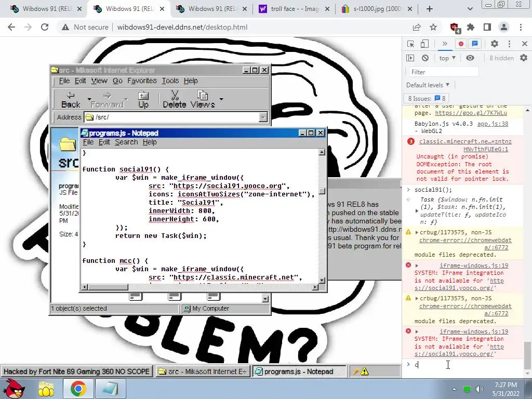The height and width of the screenshot is (399, 532).
Task: Toggle the live expression eye icon
Action: tap(470, 58)
